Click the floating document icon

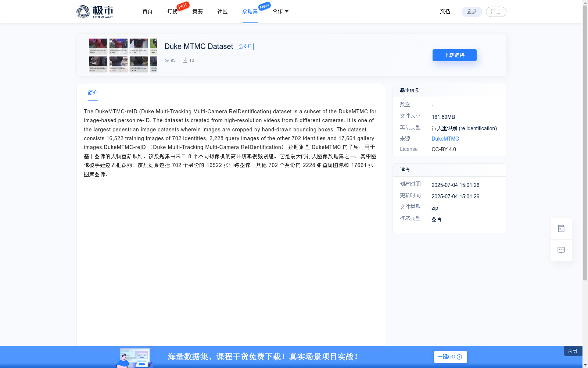[561, 229]
